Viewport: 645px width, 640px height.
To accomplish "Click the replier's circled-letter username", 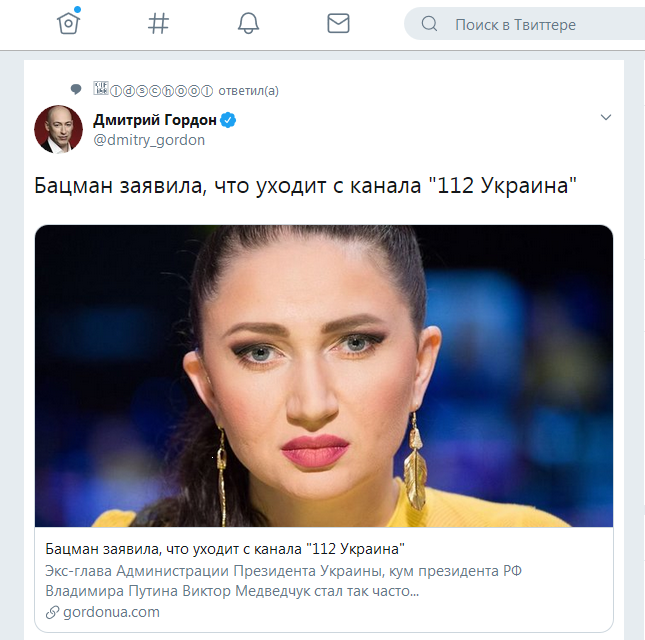I will click(x=153, y=90).
